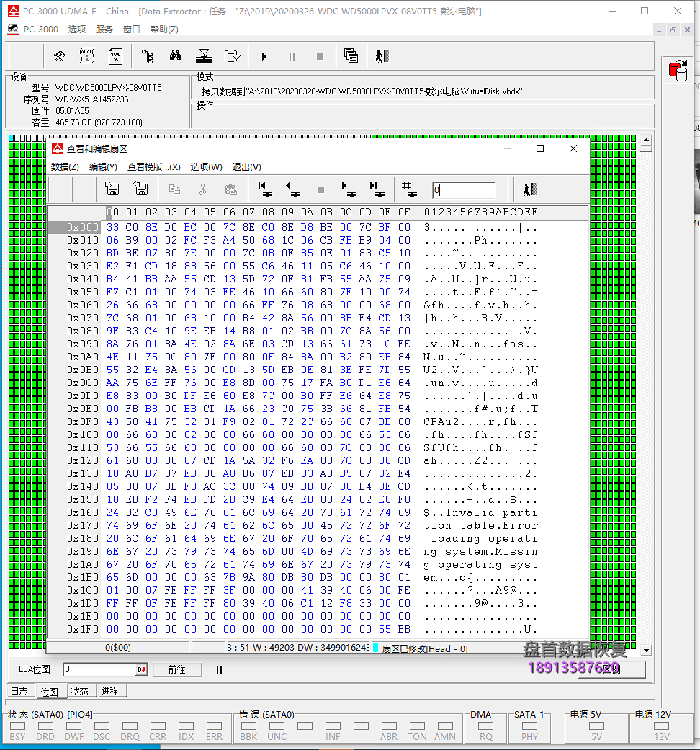Click the bitmap scrollbar down arrow
Viewport: 700px width, 750px height.
pos(647,650)
